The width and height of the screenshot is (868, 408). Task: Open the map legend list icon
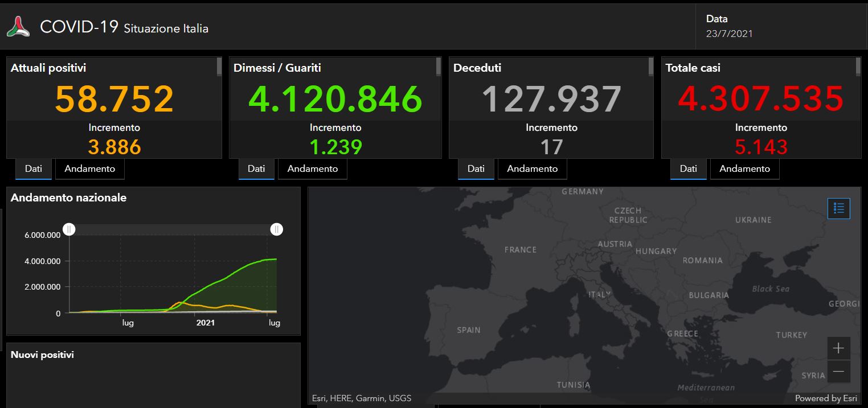click(838, 209)
